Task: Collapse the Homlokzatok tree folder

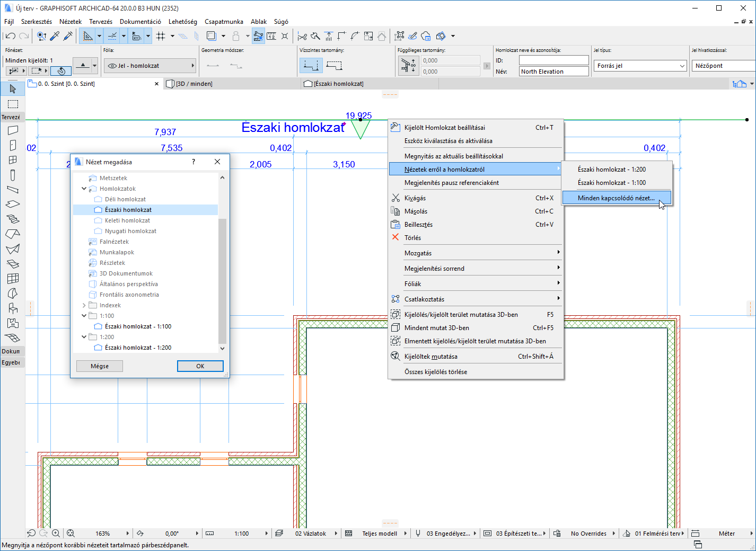Action: pos(84,189)
